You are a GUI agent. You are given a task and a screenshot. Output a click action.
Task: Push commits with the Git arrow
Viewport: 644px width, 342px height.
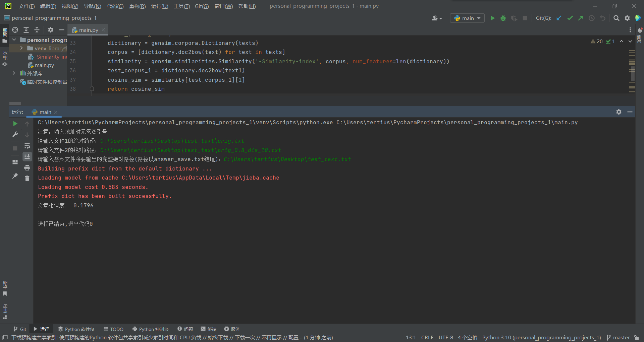tap(581, 18)
